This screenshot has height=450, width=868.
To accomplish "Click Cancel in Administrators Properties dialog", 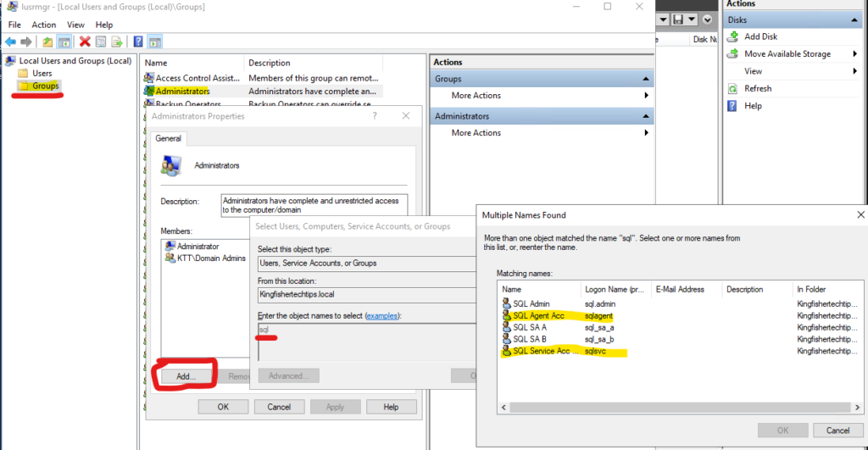I will [279, 407].
